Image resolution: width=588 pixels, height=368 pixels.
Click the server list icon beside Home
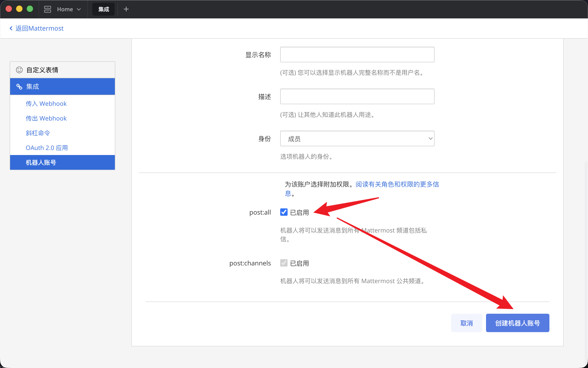click(47, 9)
